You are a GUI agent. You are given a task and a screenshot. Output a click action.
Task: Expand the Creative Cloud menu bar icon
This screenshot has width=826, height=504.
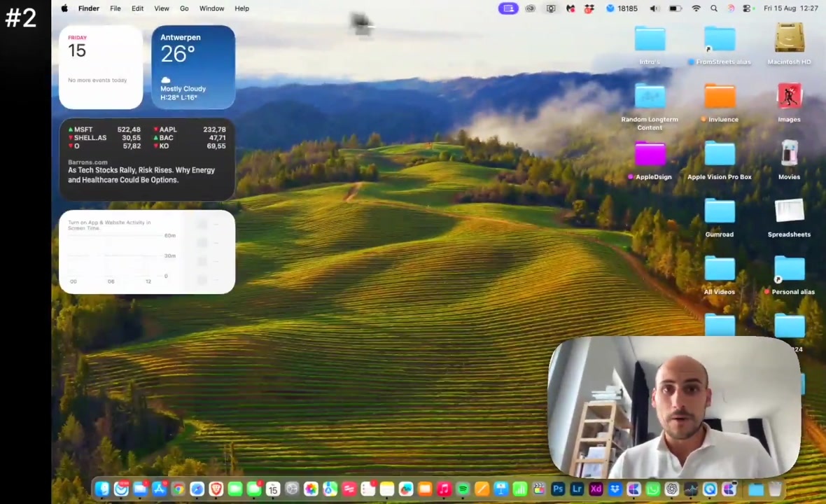(530, 8)
